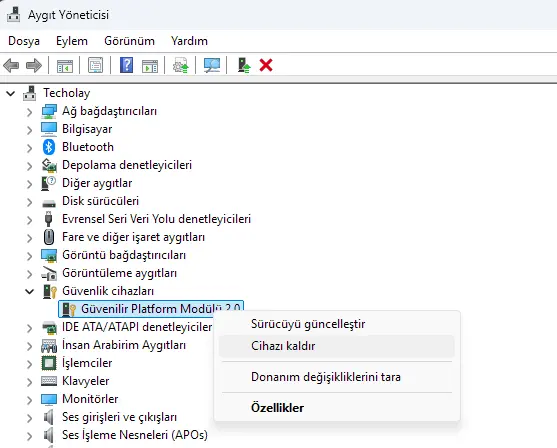The image size is (557, 448).
Task: Open Özellikler from the context menu
Action: 336,407
